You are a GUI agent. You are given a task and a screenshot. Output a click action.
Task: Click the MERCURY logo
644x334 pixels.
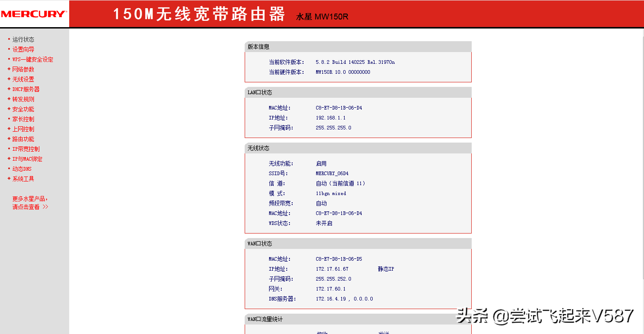point(33,14)
